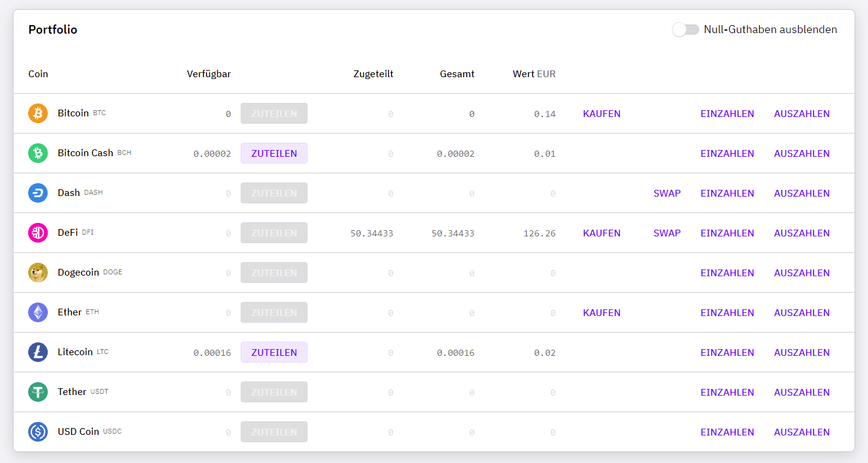Open SWAP for DeFi

[667, 233]
